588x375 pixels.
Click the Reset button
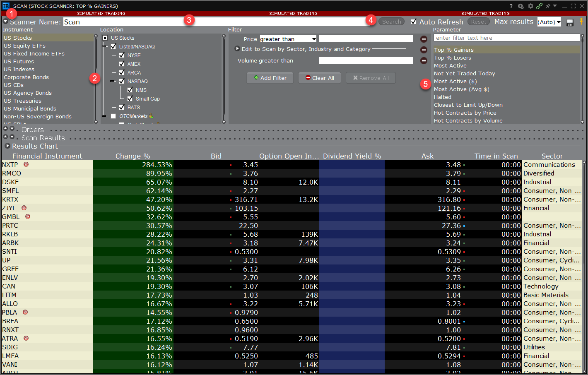click(x=479, y=22)
